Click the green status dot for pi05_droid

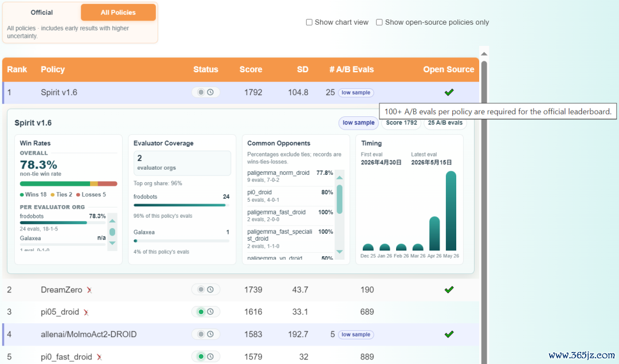(x=201, y=312)
